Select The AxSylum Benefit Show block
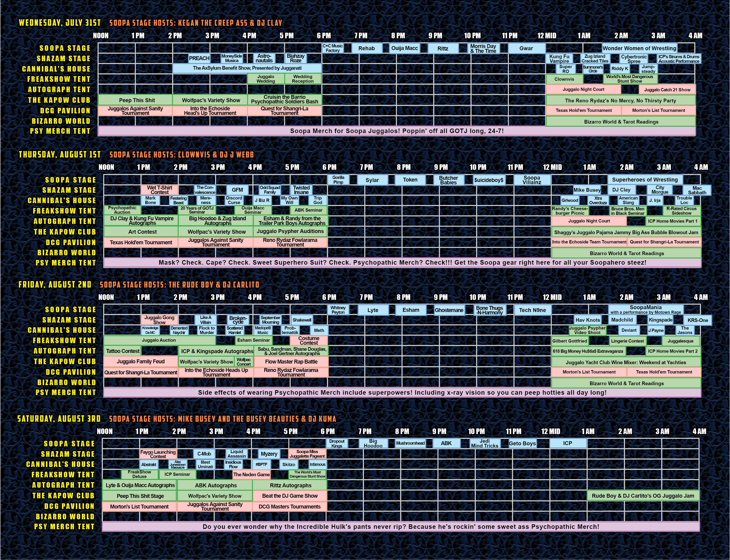Viewport: 730px width, 560px height. [247, 68]
